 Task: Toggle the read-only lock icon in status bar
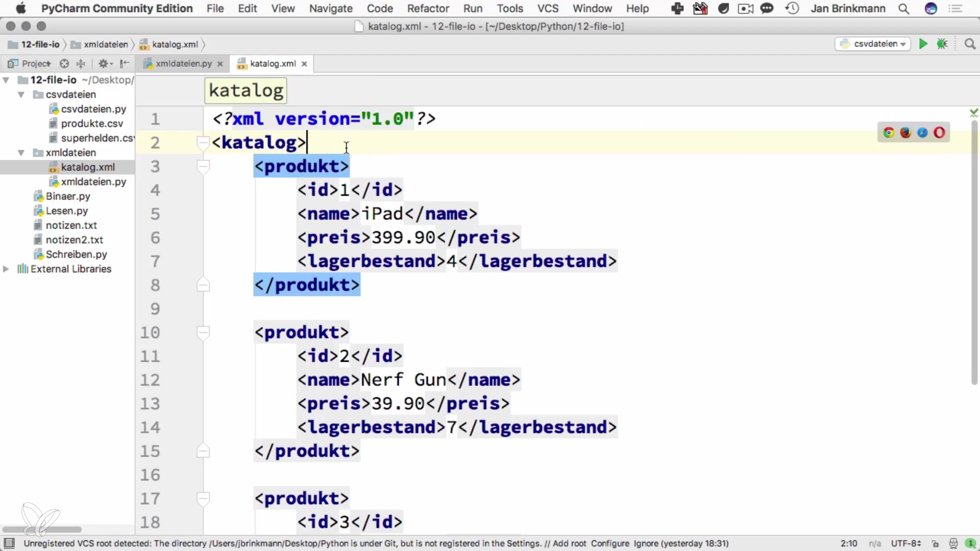point(935,544)
